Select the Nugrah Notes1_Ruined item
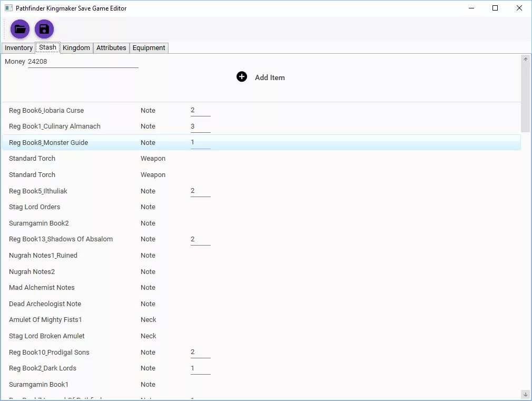This screenshot has height=401, width=532. (x=261, y=256)
